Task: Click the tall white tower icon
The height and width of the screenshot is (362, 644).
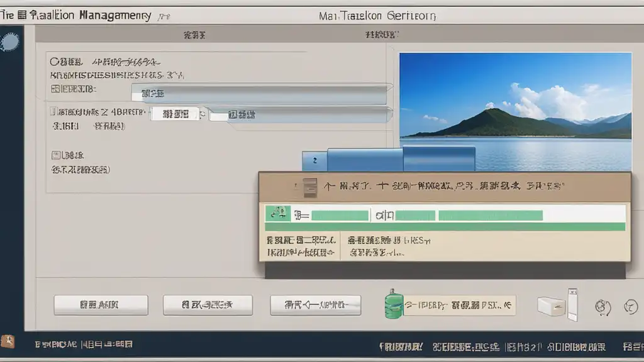Action: (x=572, y=305)
